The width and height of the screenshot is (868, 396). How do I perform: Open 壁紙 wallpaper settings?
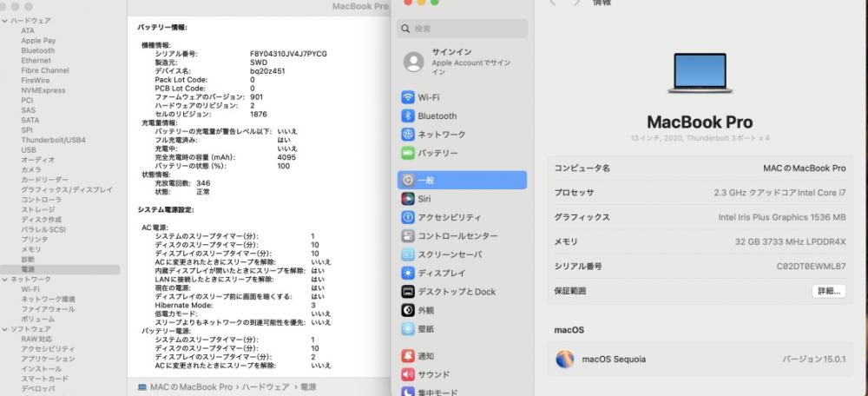[462, 329]
